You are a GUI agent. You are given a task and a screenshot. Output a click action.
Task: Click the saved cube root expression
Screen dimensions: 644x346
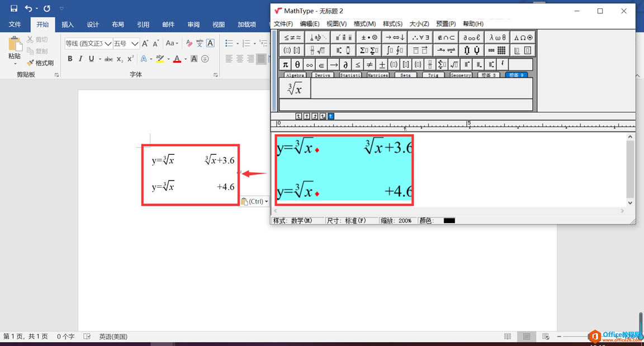[x=295, y=88]
